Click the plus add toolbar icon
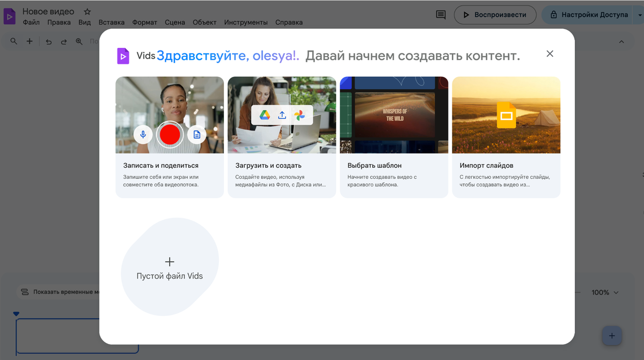Screen dimensions: 644x360 [30, 41]
